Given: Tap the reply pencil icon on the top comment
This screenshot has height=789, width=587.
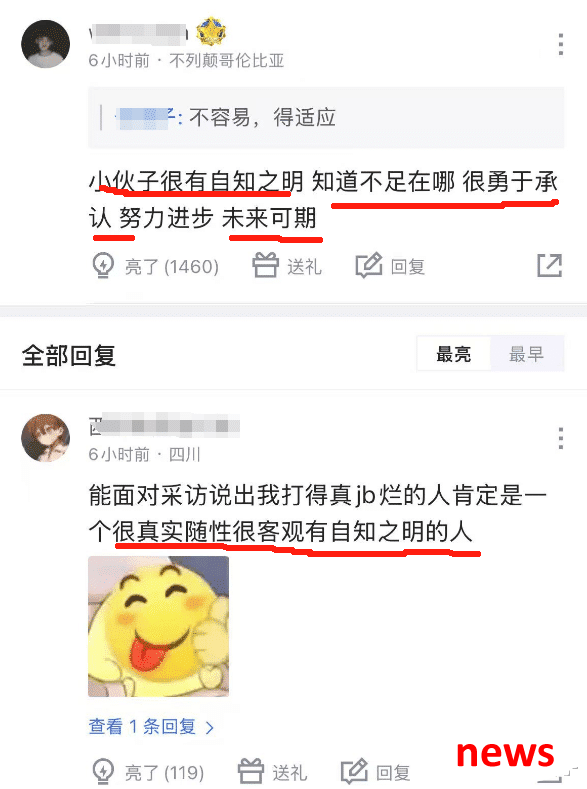Looking at the screenshot, I should click(369, 265).
